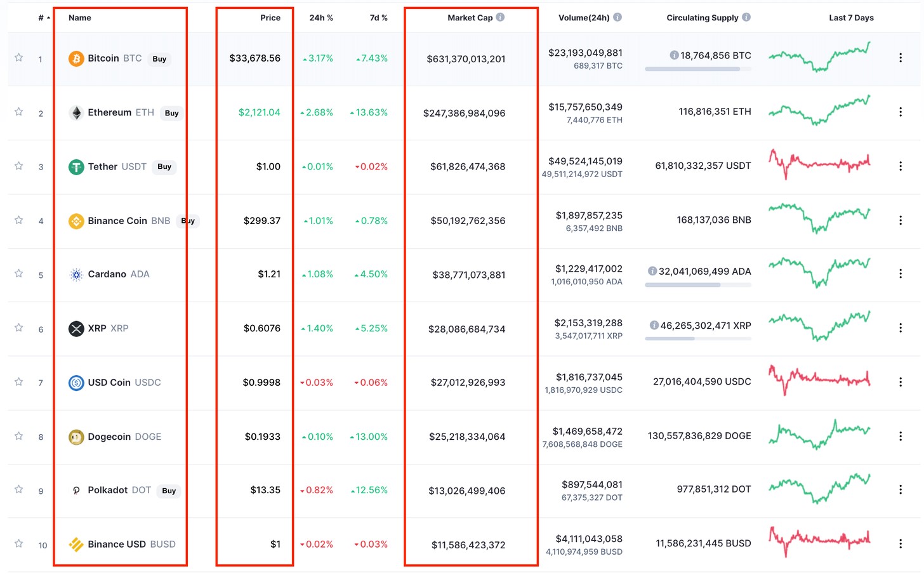
Task: Sort by the Name column header
Action: coord(80,18)
